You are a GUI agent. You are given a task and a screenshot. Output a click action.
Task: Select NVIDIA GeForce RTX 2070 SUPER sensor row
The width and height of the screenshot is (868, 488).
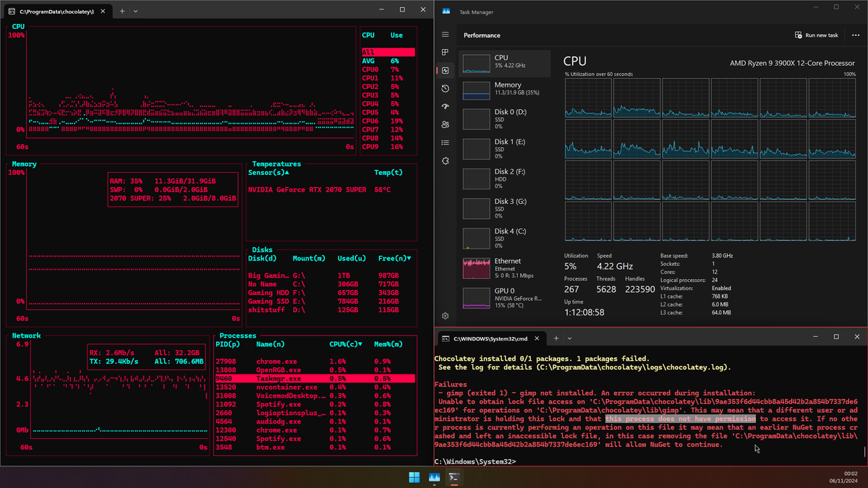tap(331, 189)
